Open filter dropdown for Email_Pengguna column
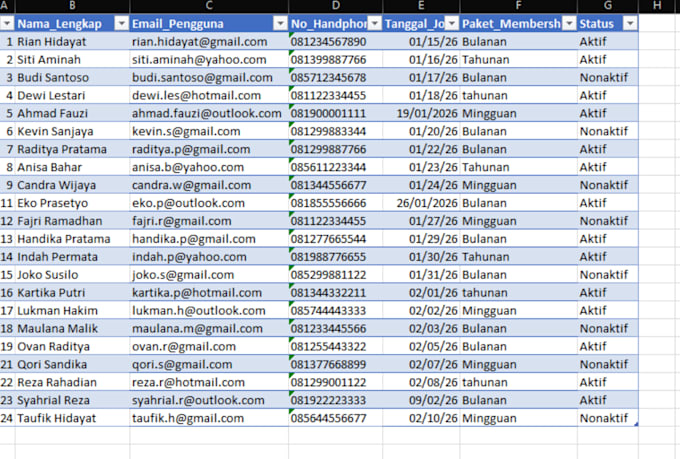Viewport: 680px width, 459px height. [x=281, y=23]
